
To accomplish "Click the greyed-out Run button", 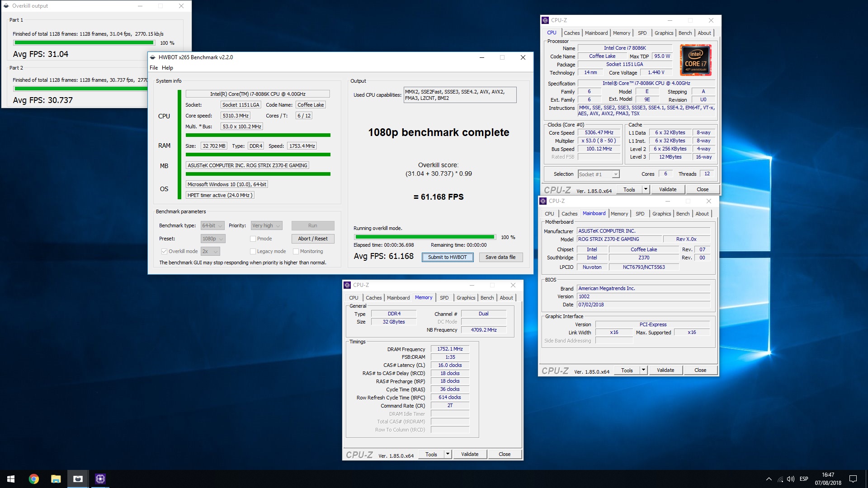I will pyautogui.click(x=313, y=225).
